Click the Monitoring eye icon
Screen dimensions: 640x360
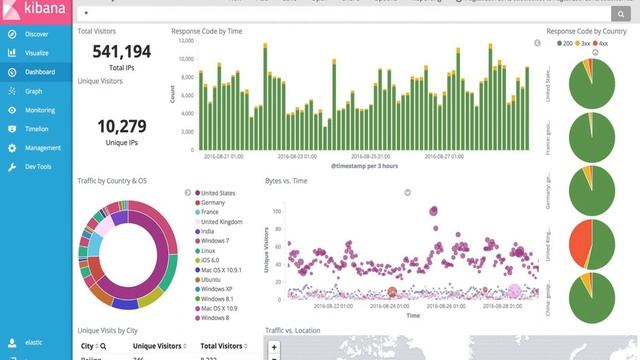tap(12, 110)
